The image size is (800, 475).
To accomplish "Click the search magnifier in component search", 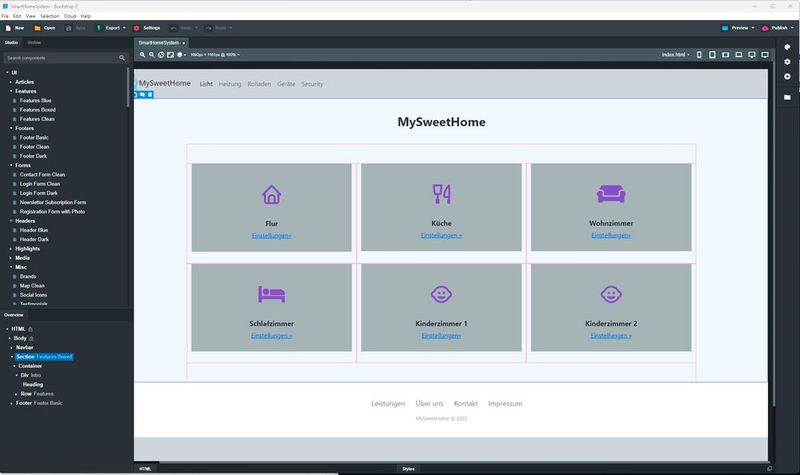I will (122, 58).
